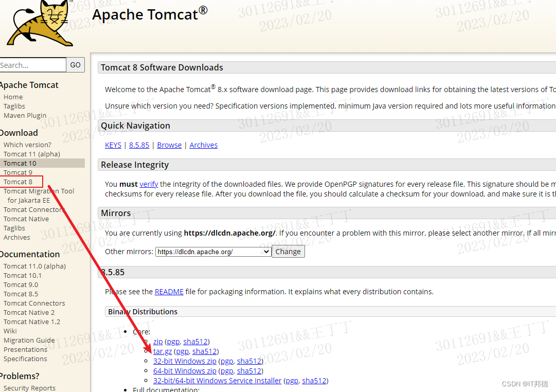Open pgp signature for 32-bit Windows zip
Screen dimensions: 556x392
[x=227, y=361]
